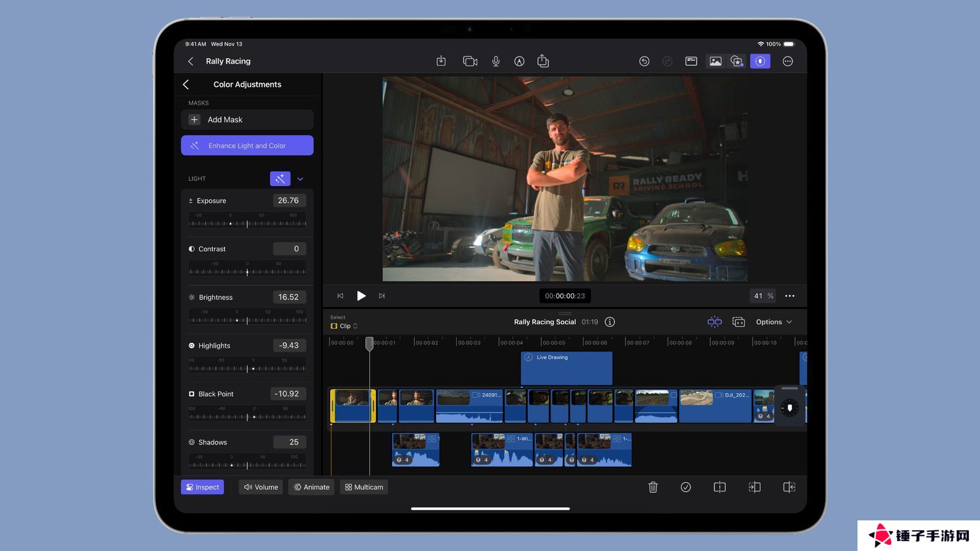The width and height of the screenshot is (980, 551).
Task: Click the Exposure slider track
Action: (x=247, y=223)
